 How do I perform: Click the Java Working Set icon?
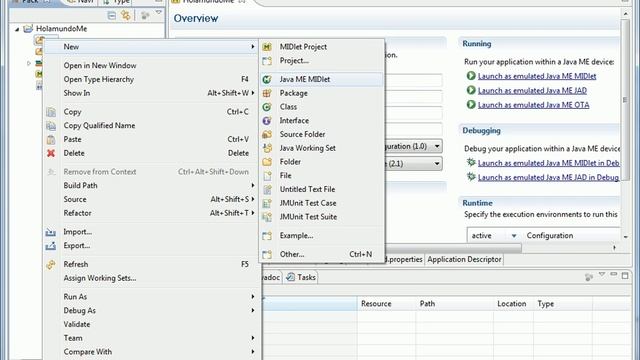tap(267, 148)
